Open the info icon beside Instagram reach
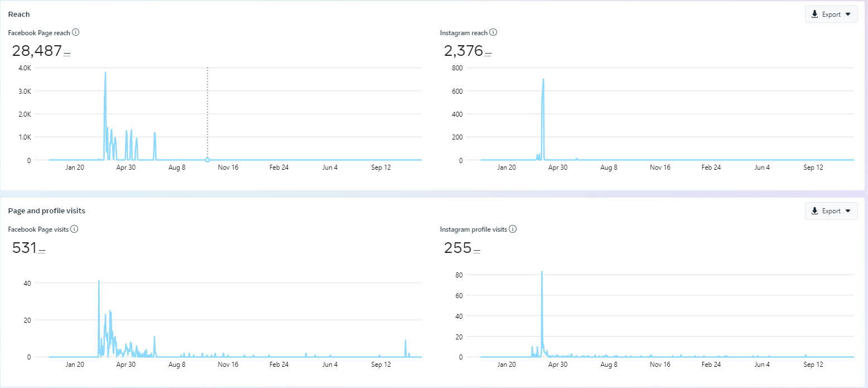The width and height of the screenshot is (868, 388). pyautogui.click(x=493, y=32)
